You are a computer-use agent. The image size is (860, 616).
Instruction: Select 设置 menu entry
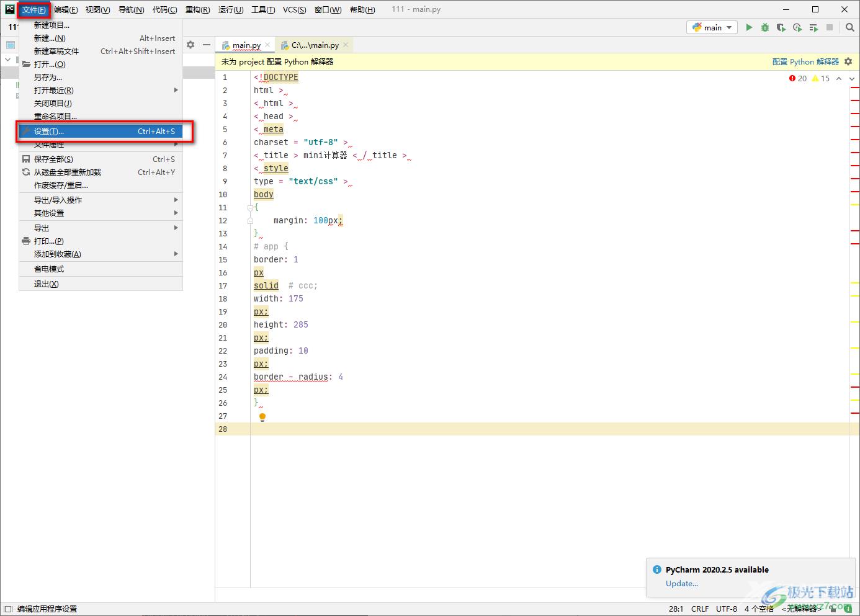click(101, 132)
